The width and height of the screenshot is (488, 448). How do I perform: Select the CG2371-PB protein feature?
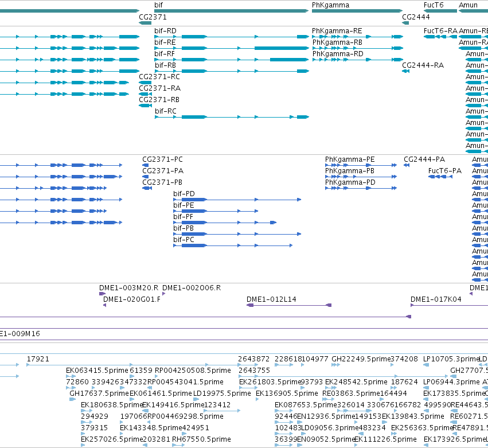coord(147,188)
